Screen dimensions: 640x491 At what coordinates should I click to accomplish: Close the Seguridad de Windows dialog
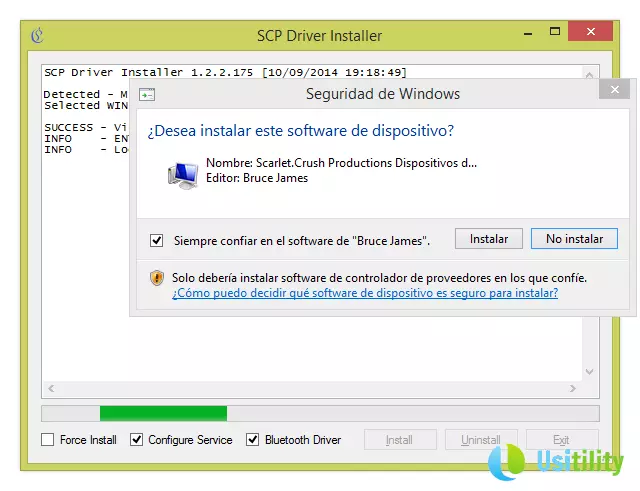[614, 89]
